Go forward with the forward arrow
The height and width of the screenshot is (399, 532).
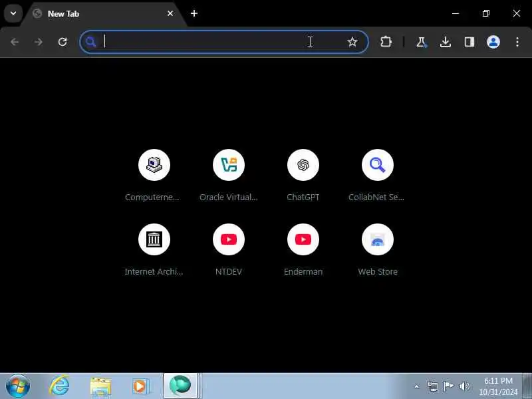click(39, 42)
